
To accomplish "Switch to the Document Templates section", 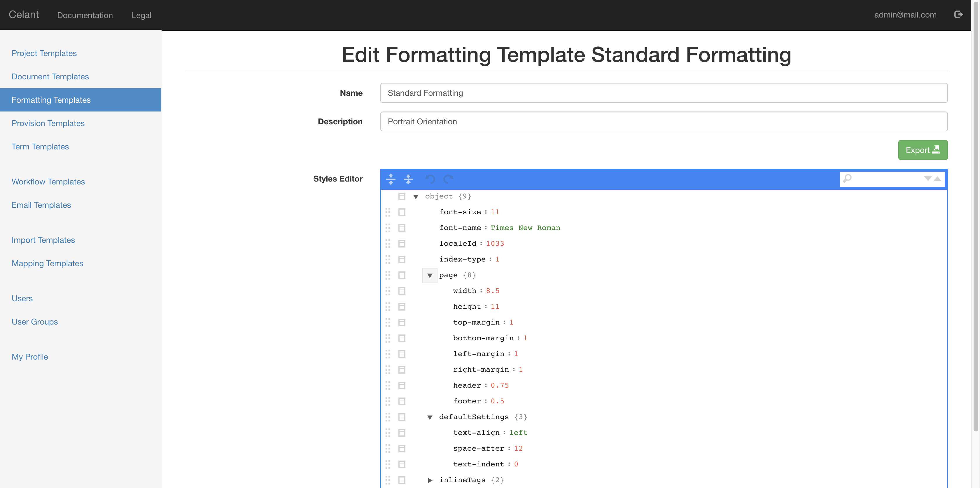I will 50,76.
